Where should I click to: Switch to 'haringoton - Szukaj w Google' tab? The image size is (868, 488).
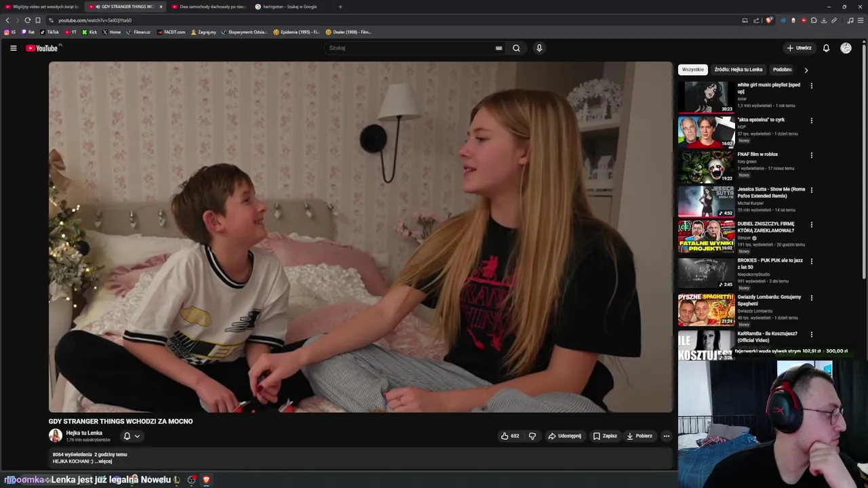(292, 7)
